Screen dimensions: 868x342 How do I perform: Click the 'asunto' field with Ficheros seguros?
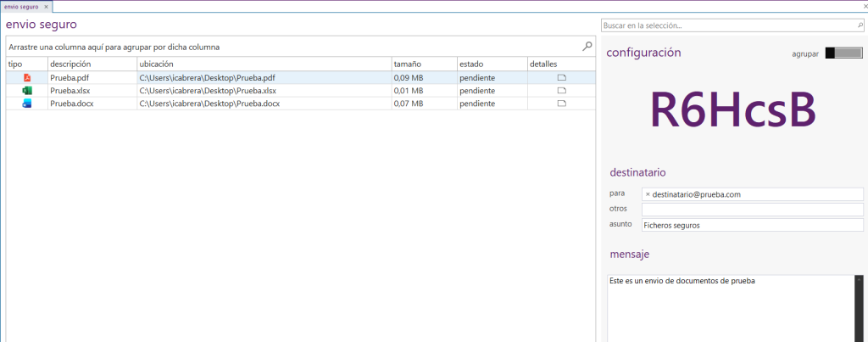pyautogui.click(x=753, y=225)
